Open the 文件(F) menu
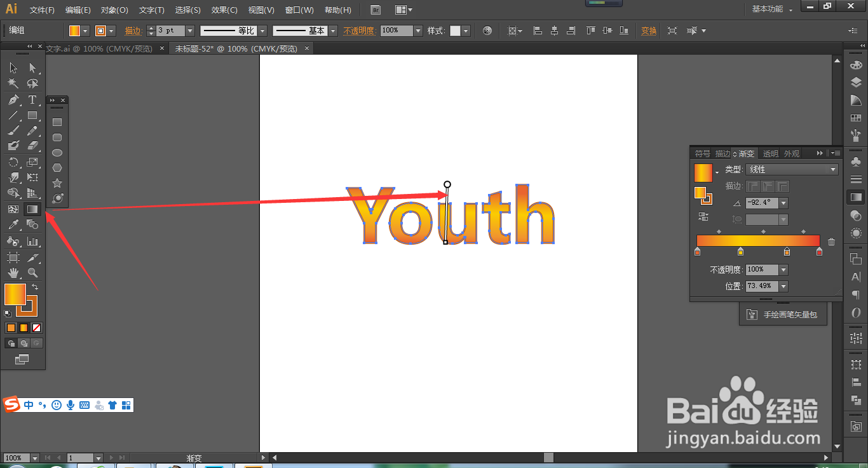This screenshot has height=468, width=868. click(42, 10)
